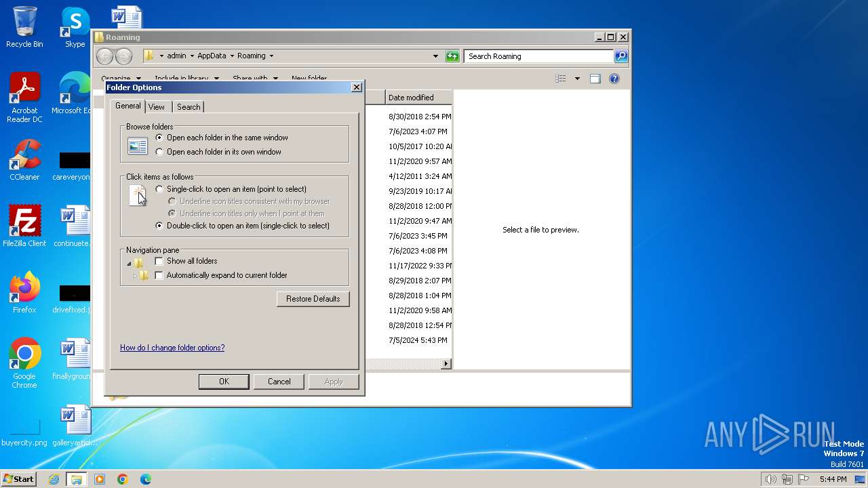Open Explorer Help question mark icon
The image size is (868, 488).
(x=614, y=79)
